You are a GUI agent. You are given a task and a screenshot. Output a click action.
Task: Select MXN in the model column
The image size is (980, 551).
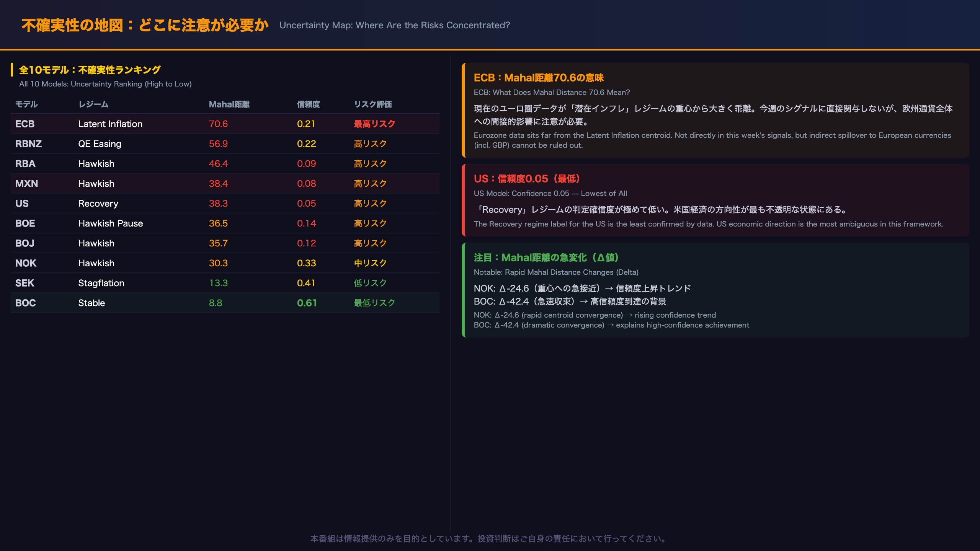point(26,184)
